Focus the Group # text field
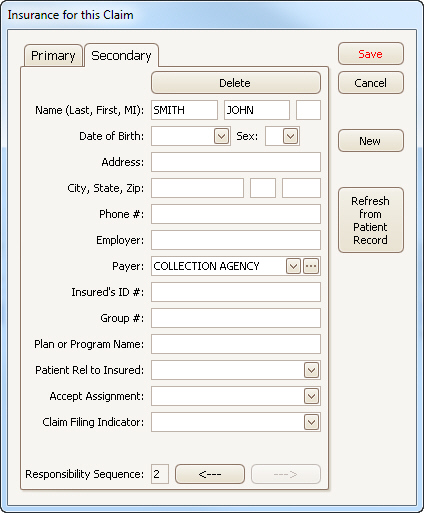 coord(236,318)
